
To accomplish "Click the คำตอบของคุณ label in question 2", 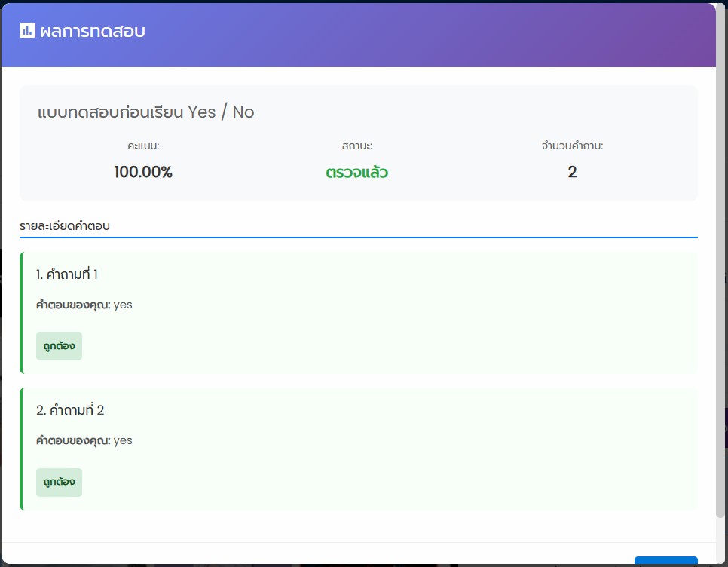I will click(73, 440).
